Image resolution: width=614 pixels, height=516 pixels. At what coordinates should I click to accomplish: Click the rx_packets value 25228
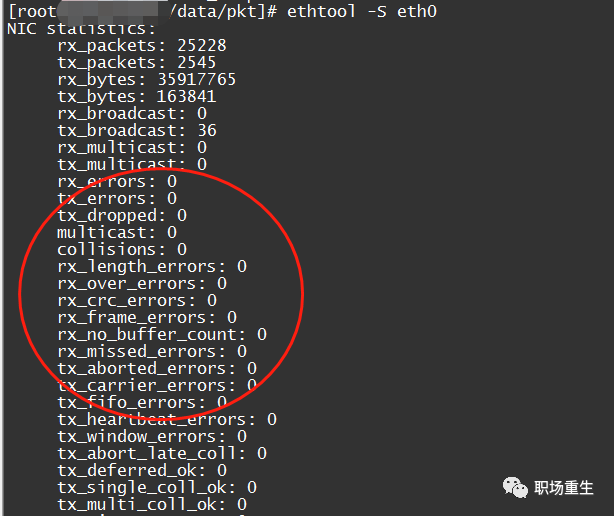(202, 45)
